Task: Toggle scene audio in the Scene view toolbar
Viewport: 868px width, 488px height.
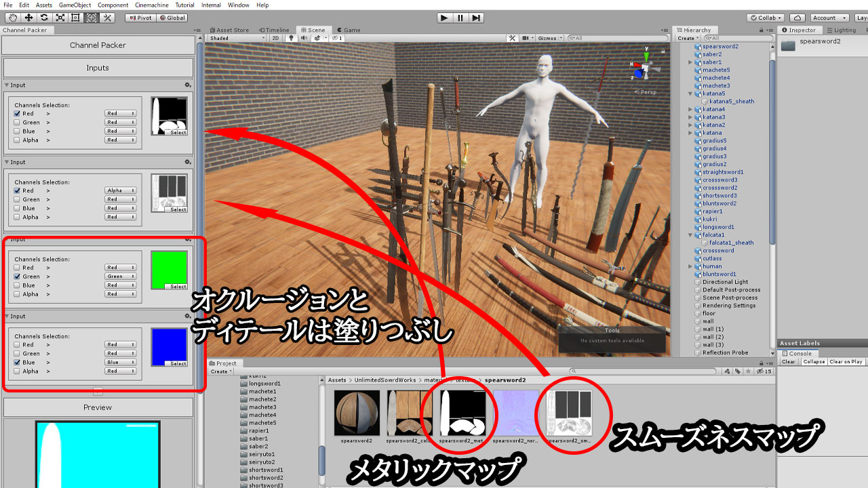Action: pyautogui.click(x=302, y=38)
